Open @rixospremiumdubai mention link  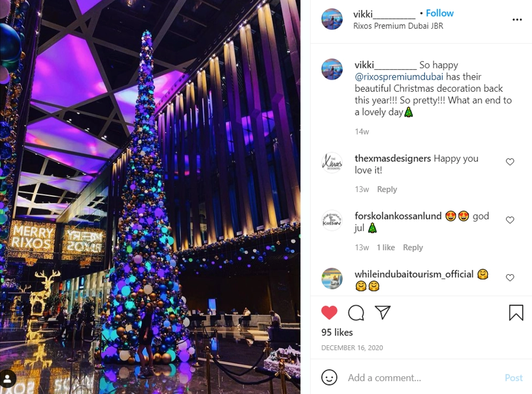pos(399,77)
